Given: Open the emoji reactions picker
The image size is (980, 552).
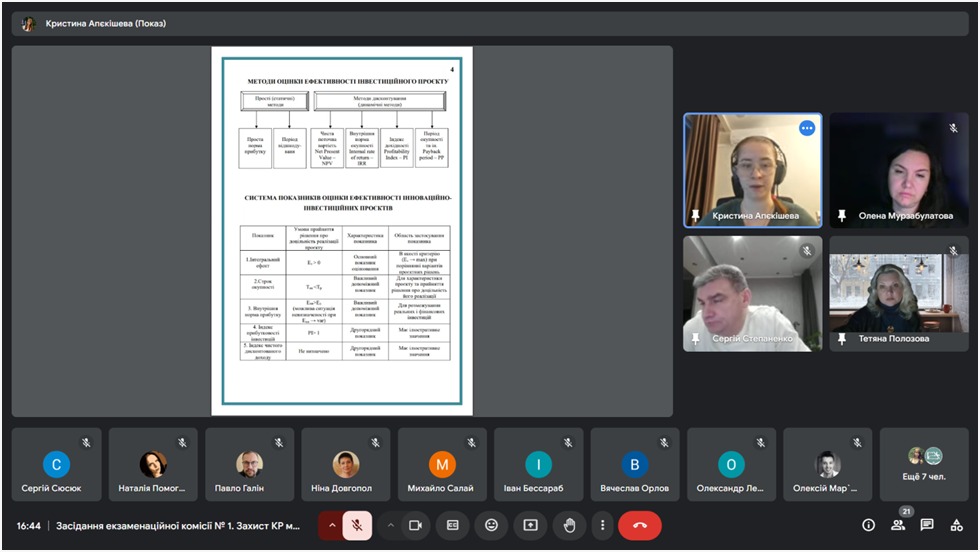Looking at the screenshot, I should (x=491, y=525).
